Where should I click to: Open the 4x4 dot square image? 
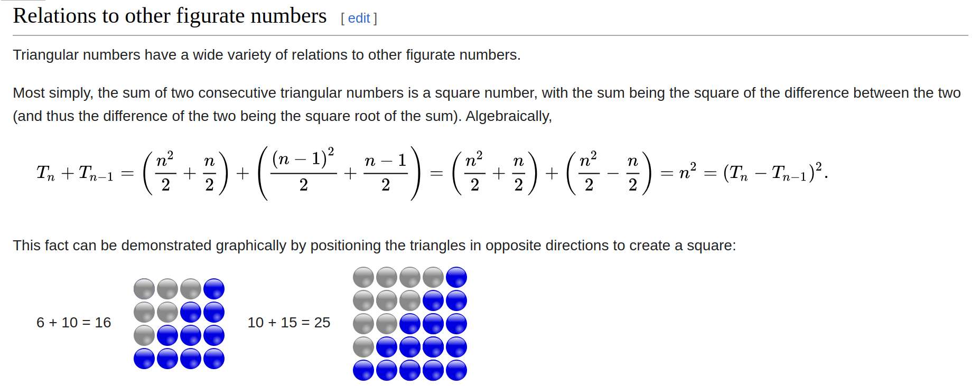179,324
